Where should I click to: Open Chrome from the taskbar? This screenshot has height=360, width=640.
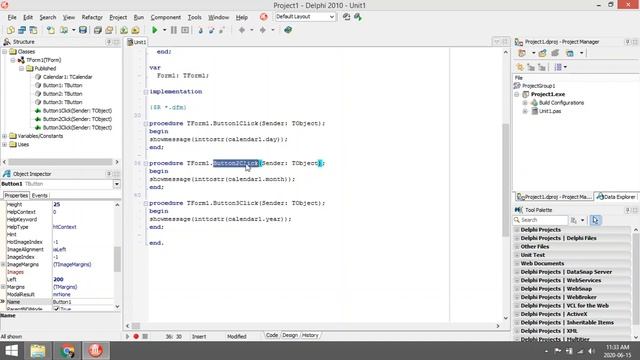tap(67, 351)
